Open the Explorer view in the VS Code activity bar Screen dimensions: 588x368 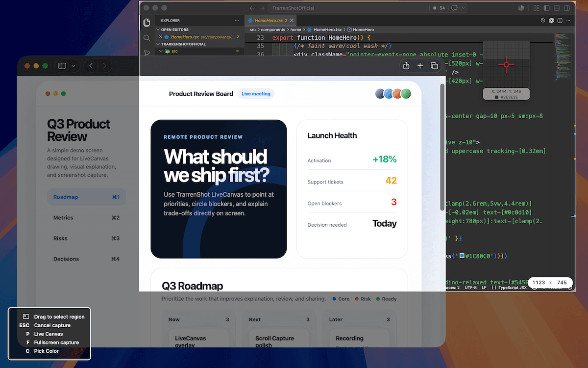(147, 23)
